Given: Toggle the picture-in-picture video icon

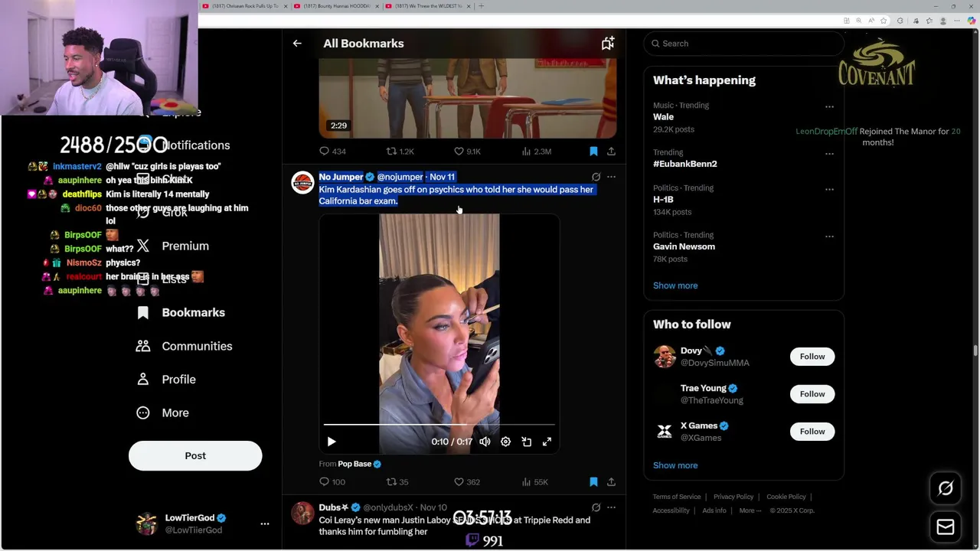Looking at the screenshot, I should (526, 442).
